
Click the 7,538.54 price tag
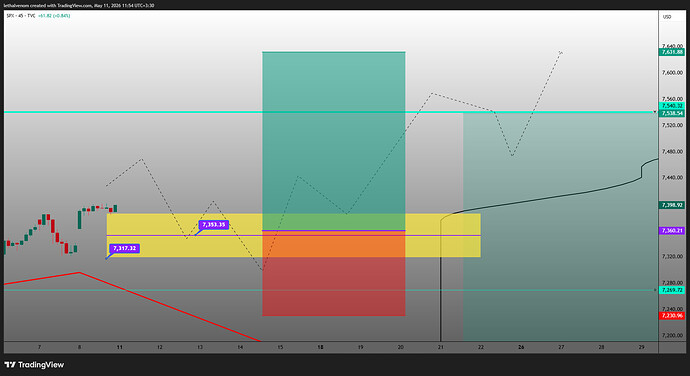pos(672,113)
